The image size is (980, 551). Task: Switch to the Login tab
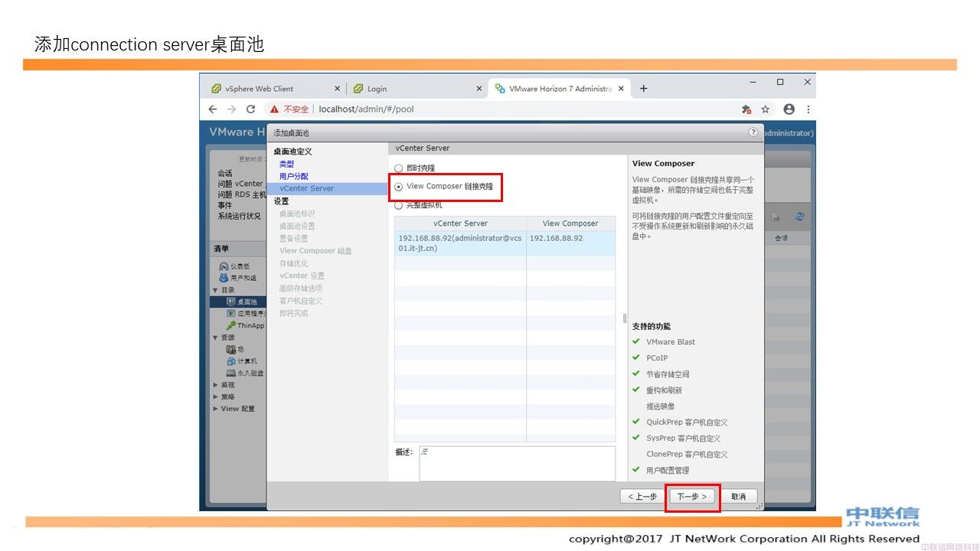pyautogui.click(x=417, y=89)
